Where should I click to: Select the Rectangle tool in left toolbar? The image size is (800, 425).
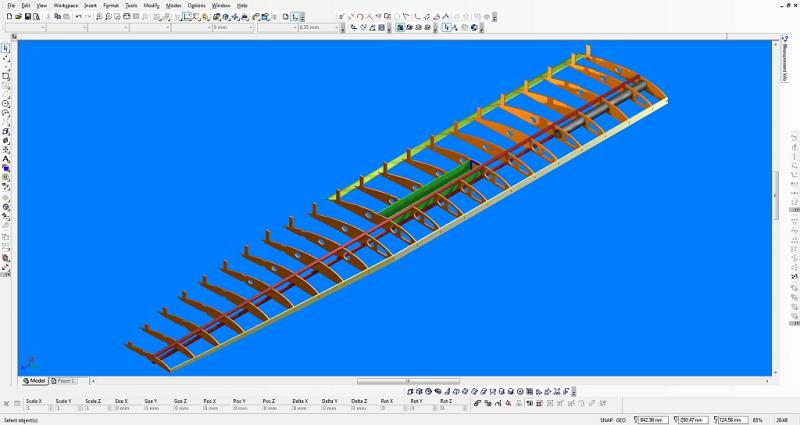click(x=6, y=76)
